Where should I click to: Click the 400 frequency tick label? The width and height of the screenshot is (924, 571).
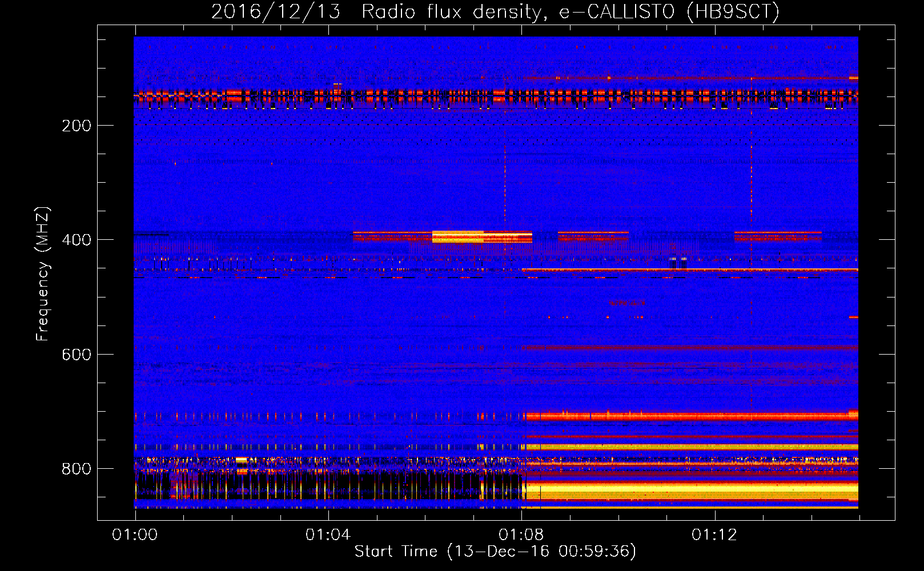(77, 240)
